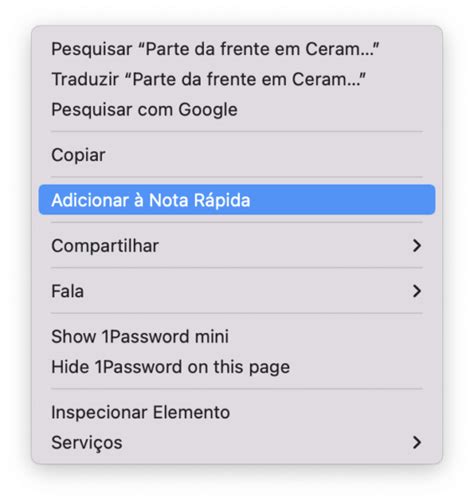Choose Traduzir "Parte da frente em Ceram…"
The width and height of the screenshot is (474, 501).
click(x=237, y=79)
